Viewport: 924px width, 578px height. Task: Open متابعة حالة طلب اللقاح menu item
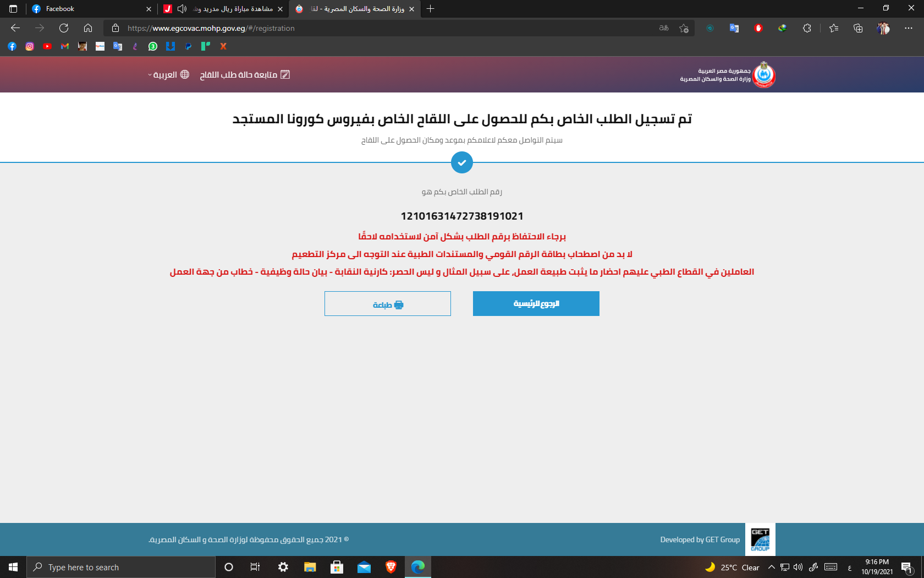pos(245,74)
